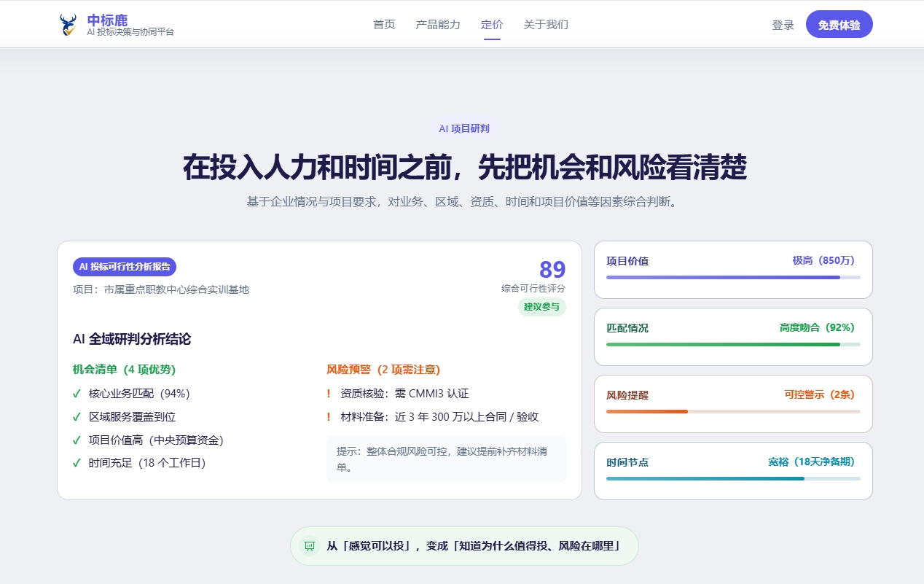924x584 pixels.
Task: Click the 项目价值 progress bar
Action: tap(733, 278)
